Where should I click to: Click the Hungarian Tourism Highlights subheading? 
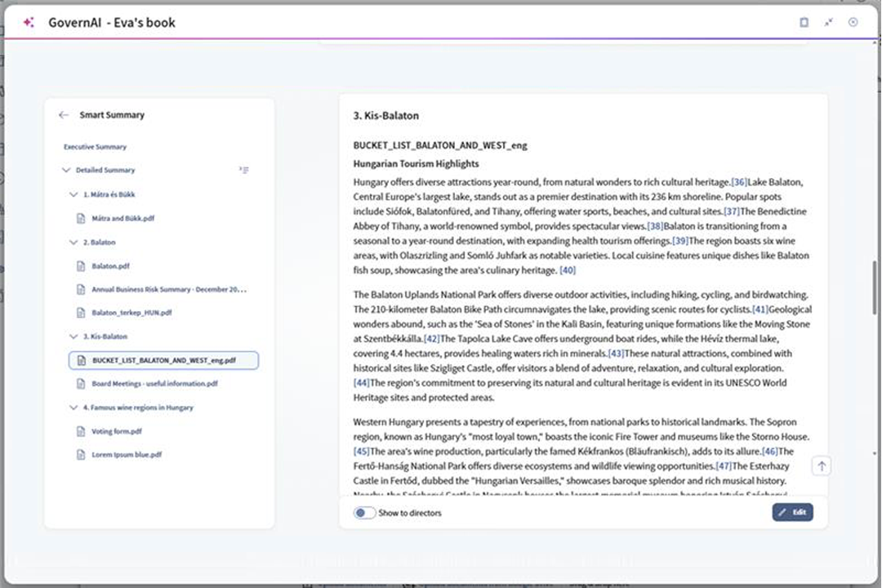click(x=416, y=163)
